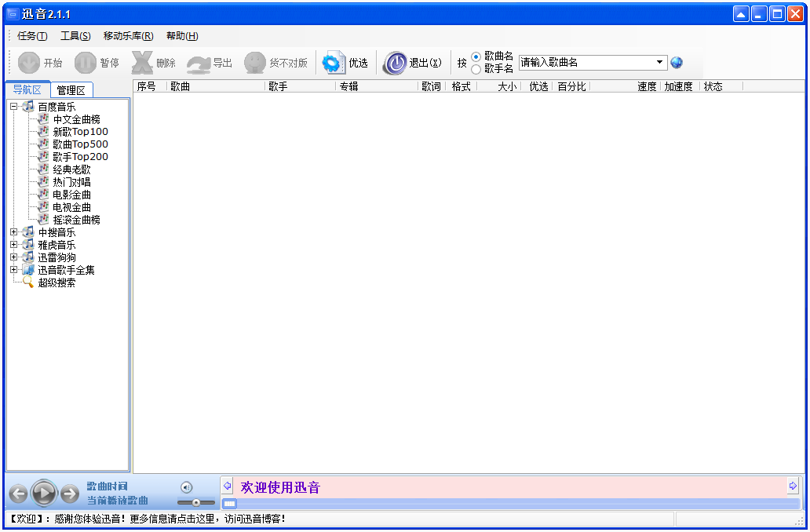The image size is (810, 532).
Task: Expand the 迅音歌手全集 tree node
Action: click(14, 270)
